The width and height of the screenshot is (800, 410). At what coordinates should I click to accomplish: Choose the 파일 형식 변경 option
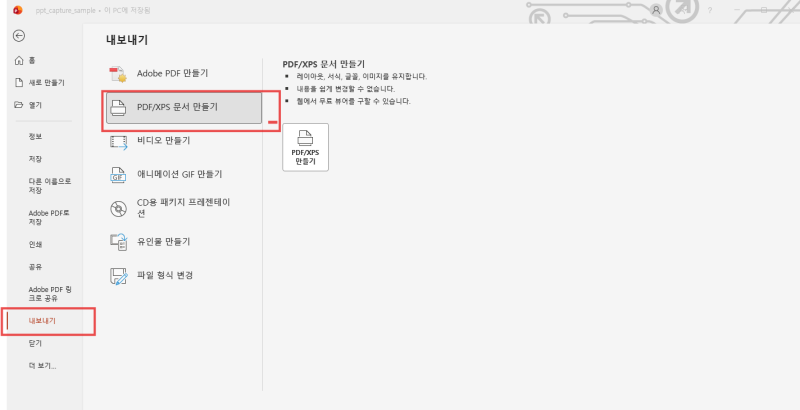(x=184, y=276)
